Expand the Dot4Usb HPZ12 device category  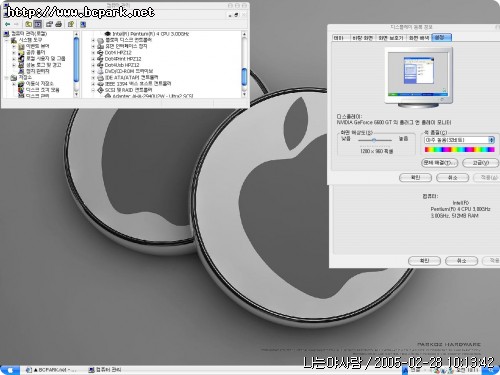point(93,65)
